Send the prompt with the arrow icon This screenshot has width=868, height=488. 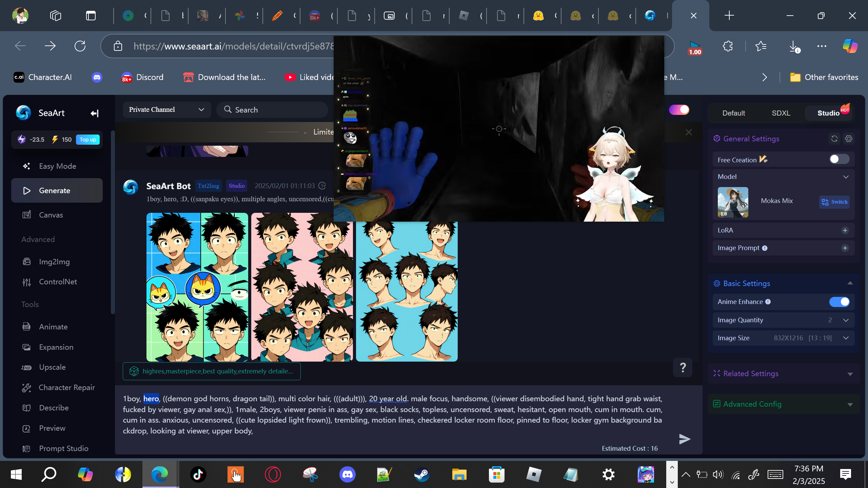tap(685, 439)
